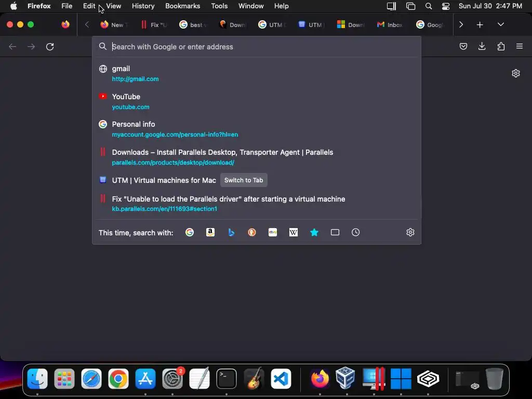
Task: Open the Bookmarks menu
Action: pyautogui.click(x=182, y=6)
